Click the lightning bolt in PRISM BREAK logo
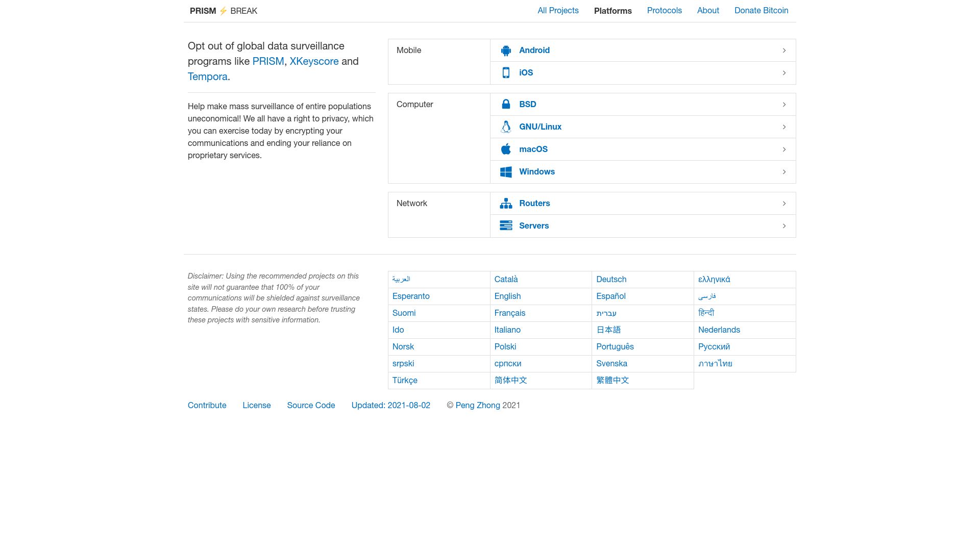 223,11
